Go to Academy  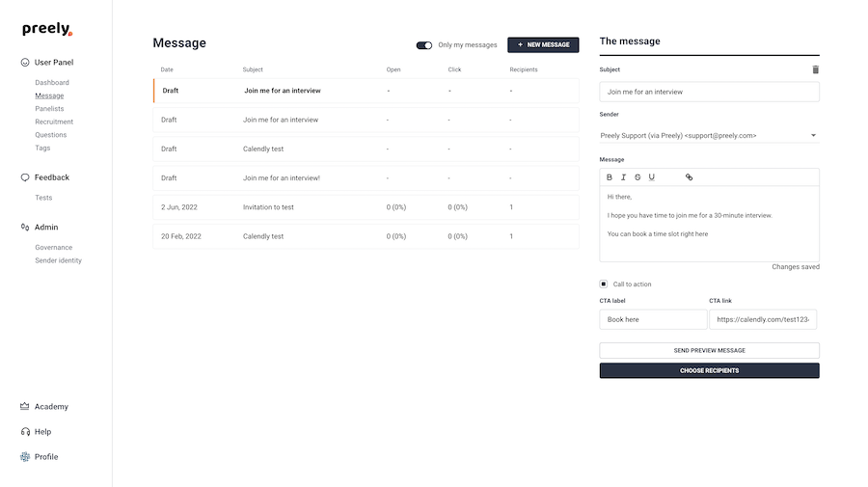pyautogui.click(x=51, y=407)
